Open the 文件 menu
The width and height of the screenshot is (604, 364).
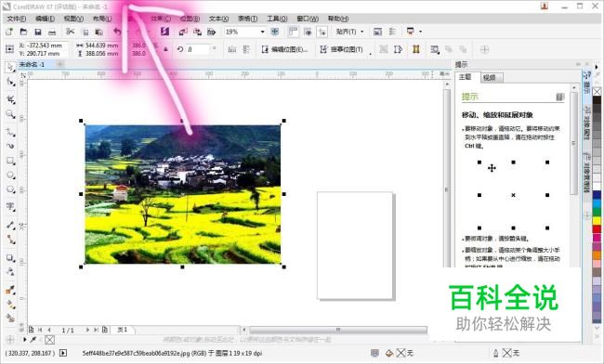coord(17,19)
